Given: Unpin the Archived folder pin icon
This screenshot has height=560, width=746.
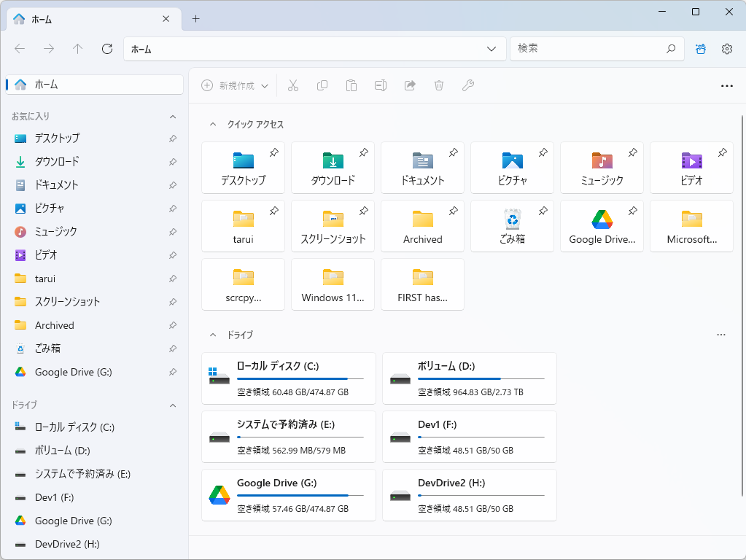Looking at the screenshot, I should coord(453,211).
